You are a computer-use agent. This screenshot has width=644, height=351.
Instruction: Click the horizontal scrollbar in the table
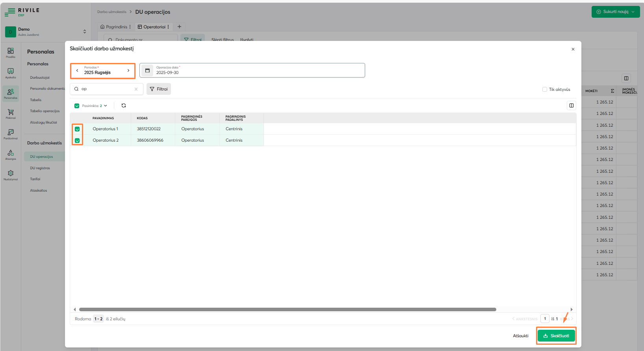click(x=288, y=309)
